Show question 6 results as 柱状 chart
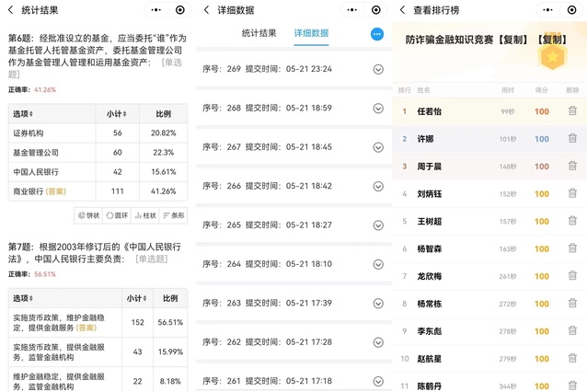The image size is (587, 392). coord(144,215)
